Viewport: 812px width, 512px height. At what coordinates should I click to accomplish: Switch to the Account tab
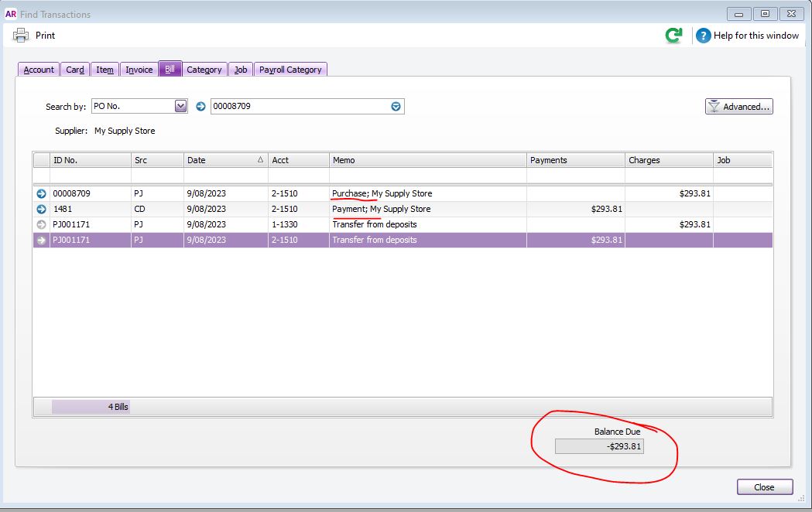pyautogui.click(x=39, y=70)
